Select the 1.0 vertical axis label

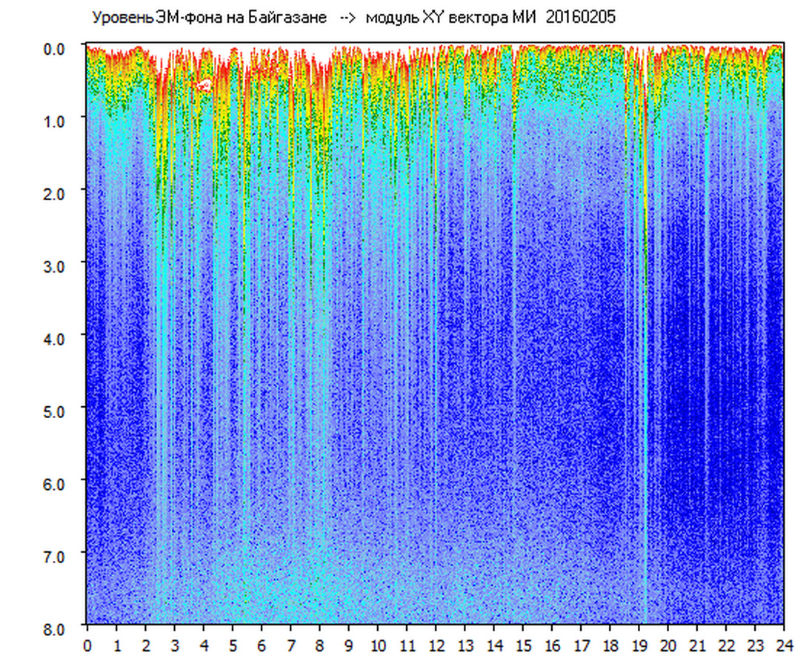[56, 120]
